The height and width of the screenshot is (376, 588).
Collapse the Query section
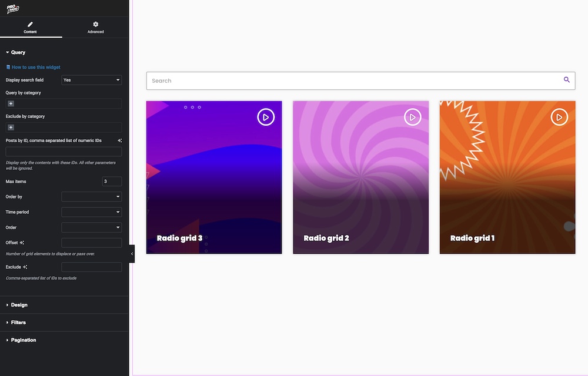[18, 52]
